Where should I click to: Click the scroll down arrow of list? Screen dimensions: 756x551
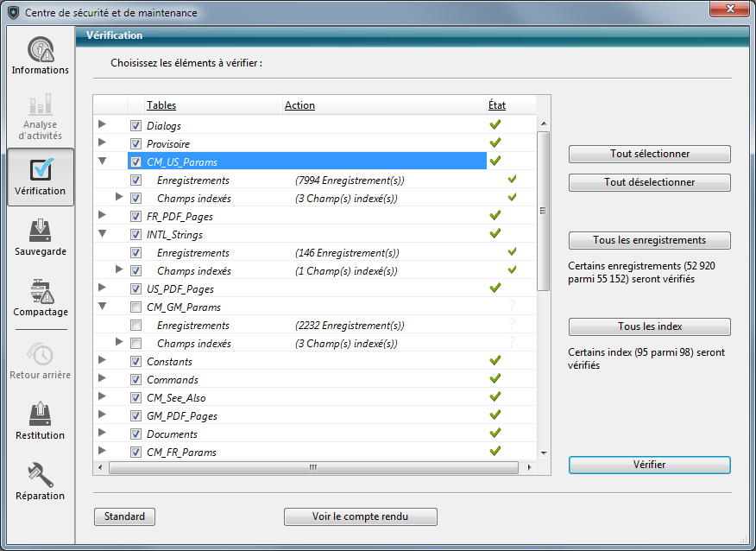pyautogui.click(x=544, y=453)
